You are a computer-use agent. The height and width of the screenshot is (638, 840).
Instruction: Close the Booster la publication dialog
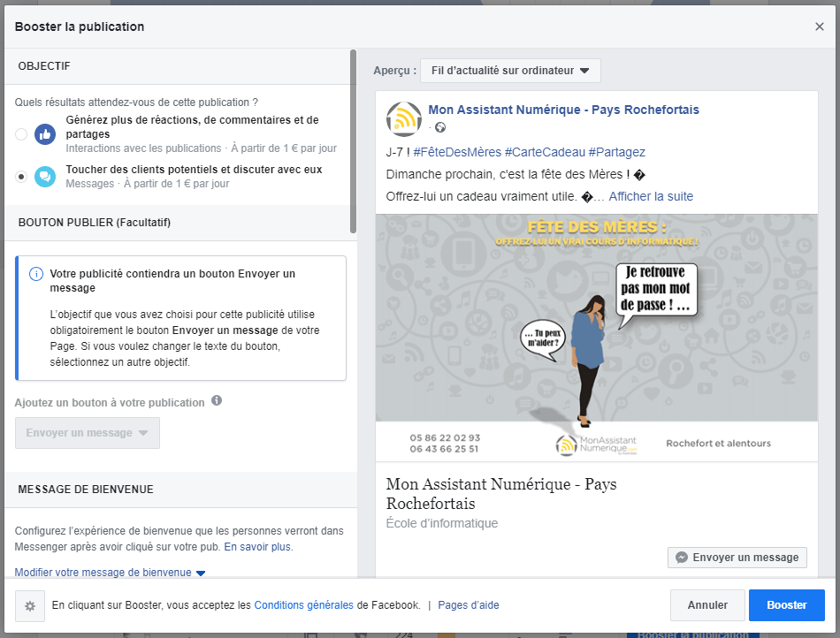(x=819, y=27)
